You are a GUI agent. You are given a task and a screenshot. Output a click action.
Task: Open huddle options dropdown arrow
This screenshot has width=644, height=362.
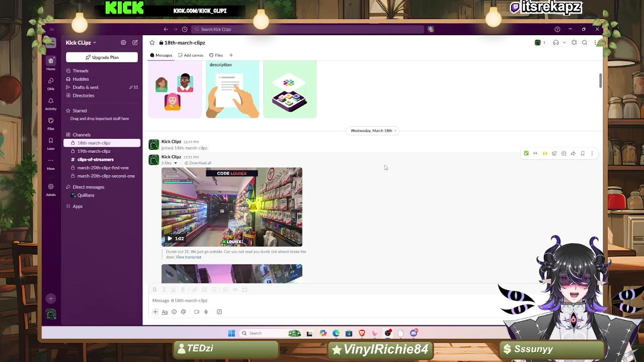pyautogui.click(x=564, y=43)
